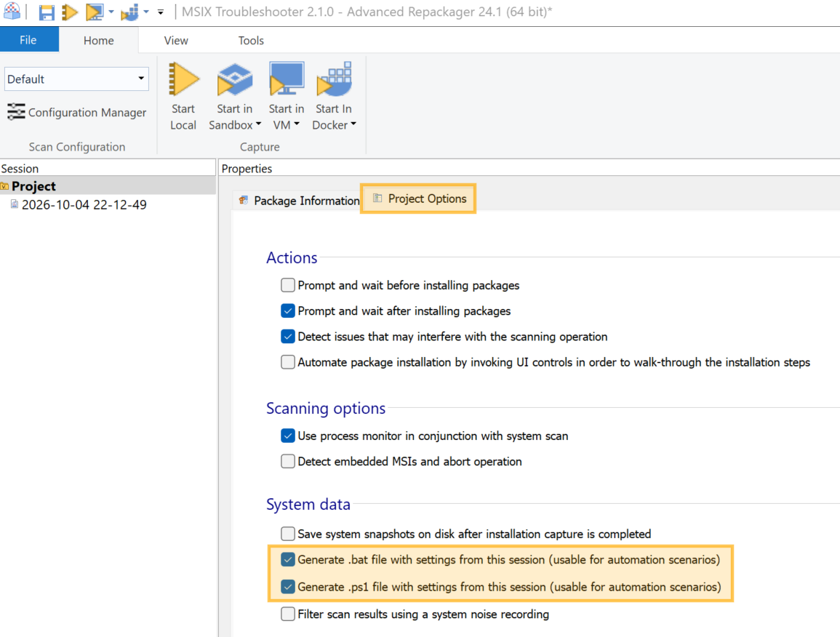
Task: Click the Start Local capture icon
Action: coord(183,79)
